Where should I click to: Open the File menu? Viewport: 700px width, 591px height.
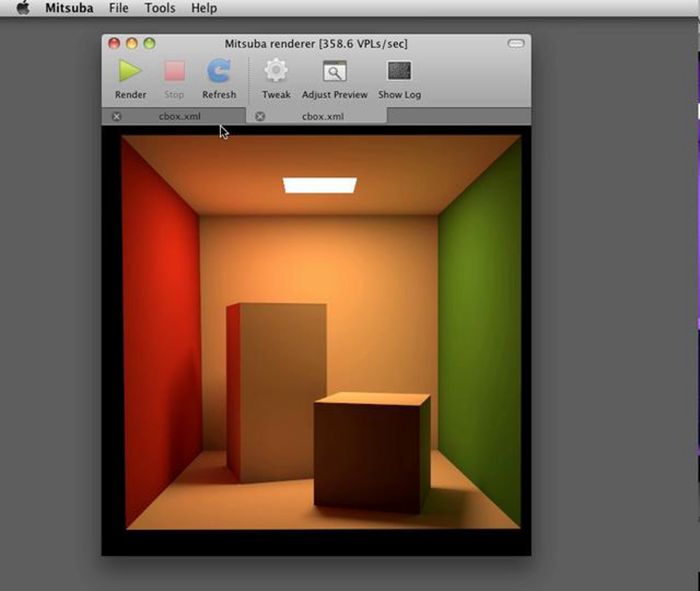coord(118,8)
